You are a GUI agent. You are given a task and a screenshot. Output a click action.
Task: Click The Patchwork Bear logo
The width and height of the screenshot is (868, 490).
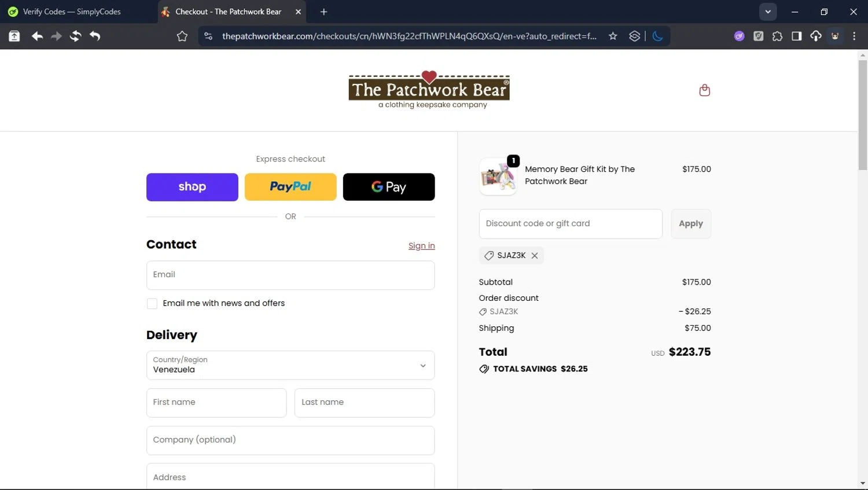[429, 90]
